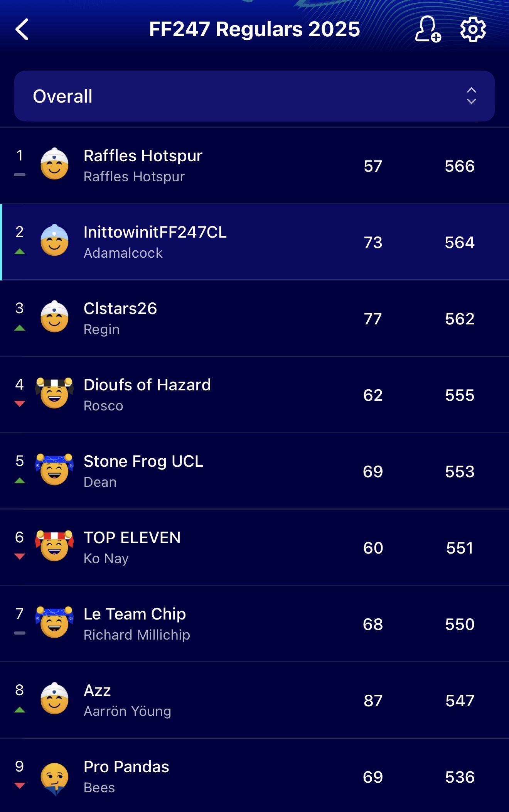
Task: Tap TOP ELEVEN's red scarf avatar
Action: pos(54,546)
